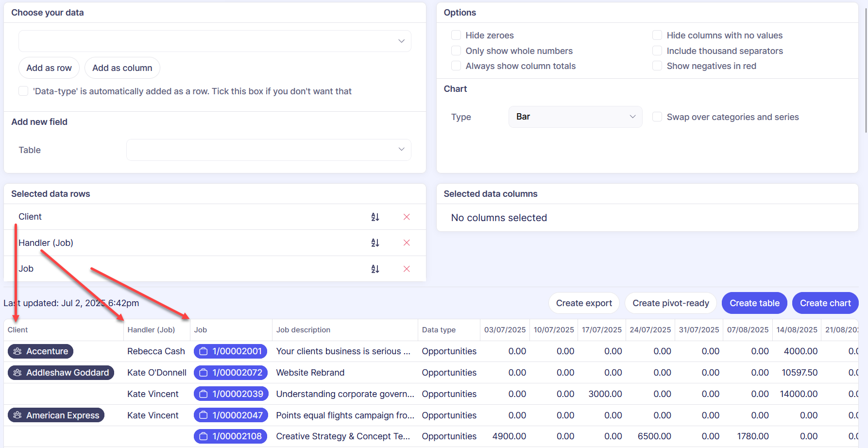Viewport: 868px width, 448px height.
Task: Check Swap over categories and series
Action: 657,117
